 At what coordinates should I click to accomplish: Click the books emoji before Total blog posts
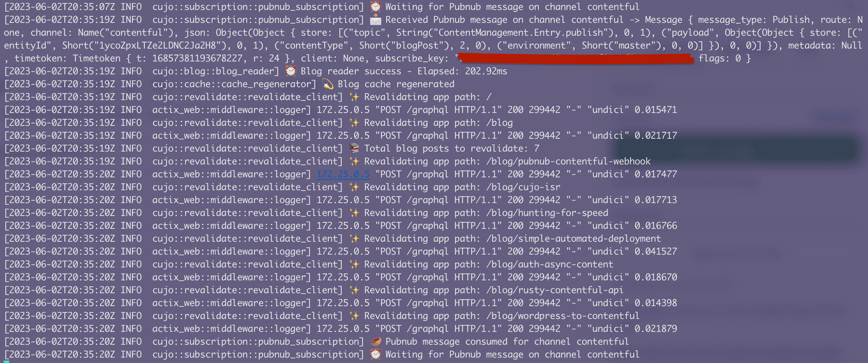tap(354, 148)
